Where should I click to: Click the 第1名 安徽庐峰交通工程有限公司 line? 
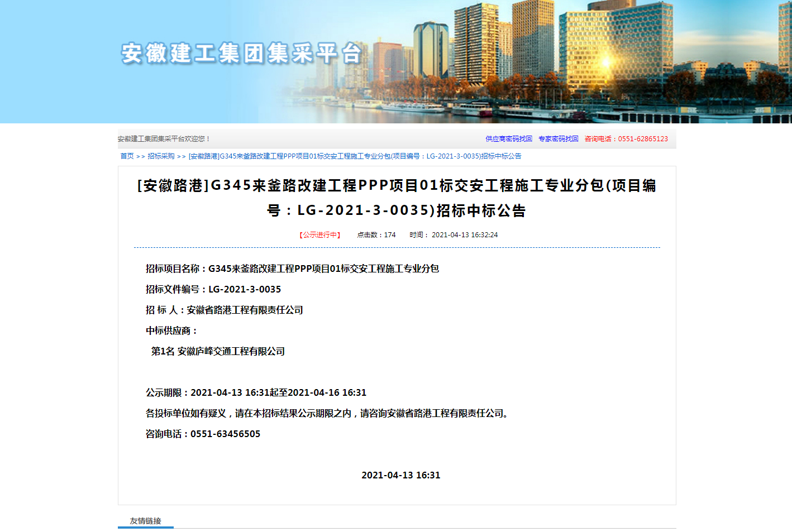pos(218,351)
